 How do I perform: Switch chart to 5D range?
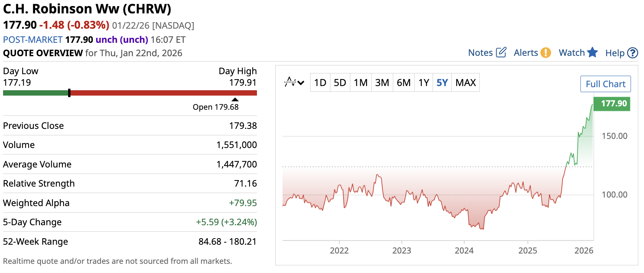(340, 83)
